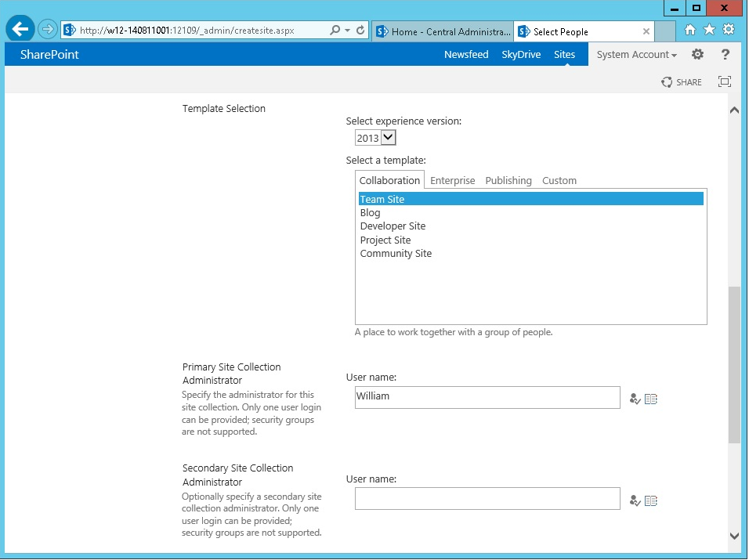Click the browser back arrow button
The height and width of the screenshot is (560, 749).
(x=20, y=30)
